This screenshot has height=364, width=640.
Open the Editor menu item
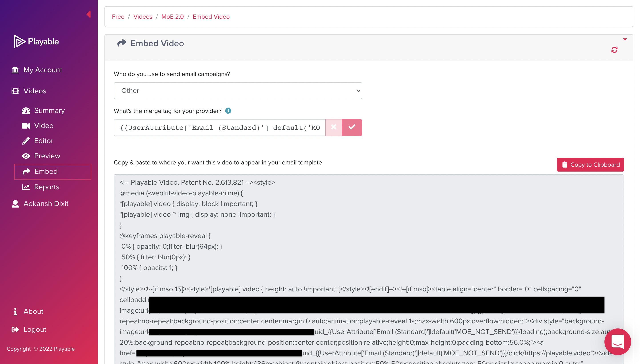(x=44, y=141)
